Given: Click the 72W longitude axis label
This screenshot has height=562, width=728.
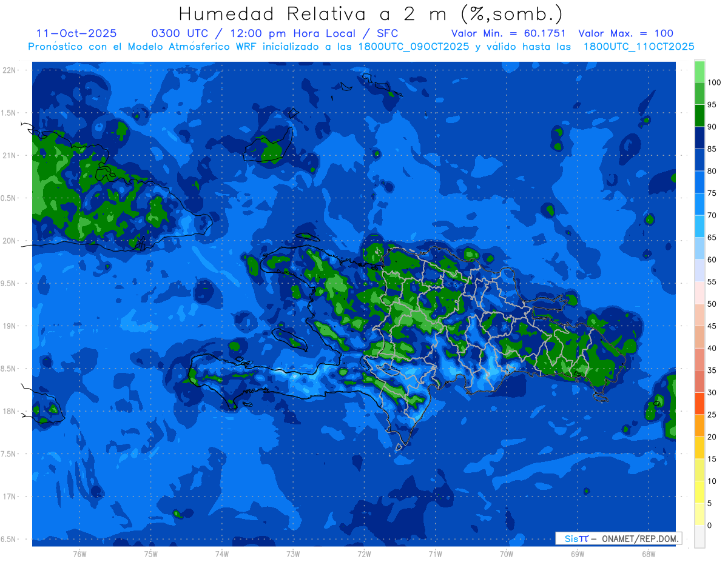Looking at the screenshot, I should (364, 554).
